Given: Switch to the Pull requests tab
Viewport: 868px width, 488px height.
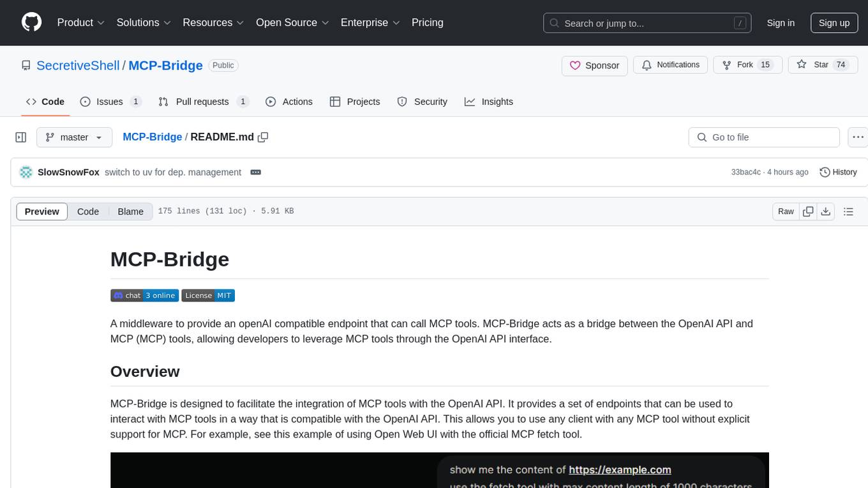Looking at the screenshot, I should (204, 102).
